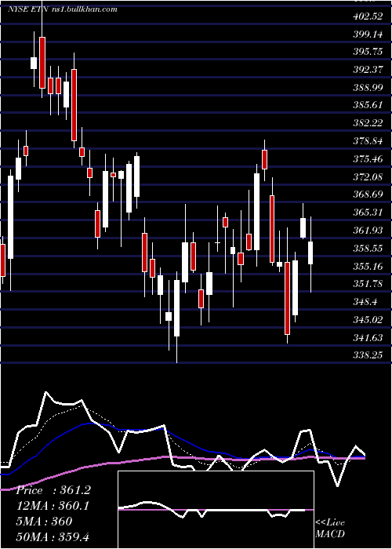Image resolution: width=392 pixels, height=549 pixels.
Task: Click the last white candle on the right
Action: [310, 253]
